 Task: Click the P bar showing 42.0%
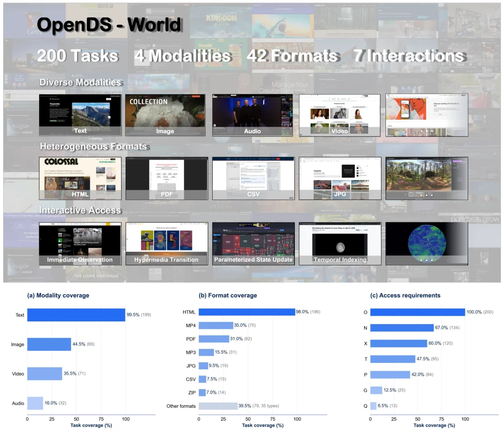point(390,375)
